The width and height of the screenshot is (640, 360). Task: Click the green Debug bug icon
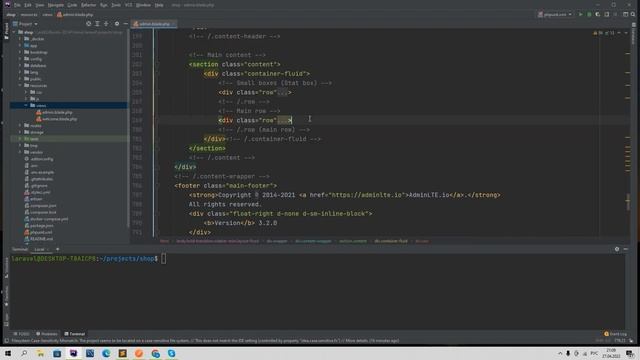coord(589,14)
